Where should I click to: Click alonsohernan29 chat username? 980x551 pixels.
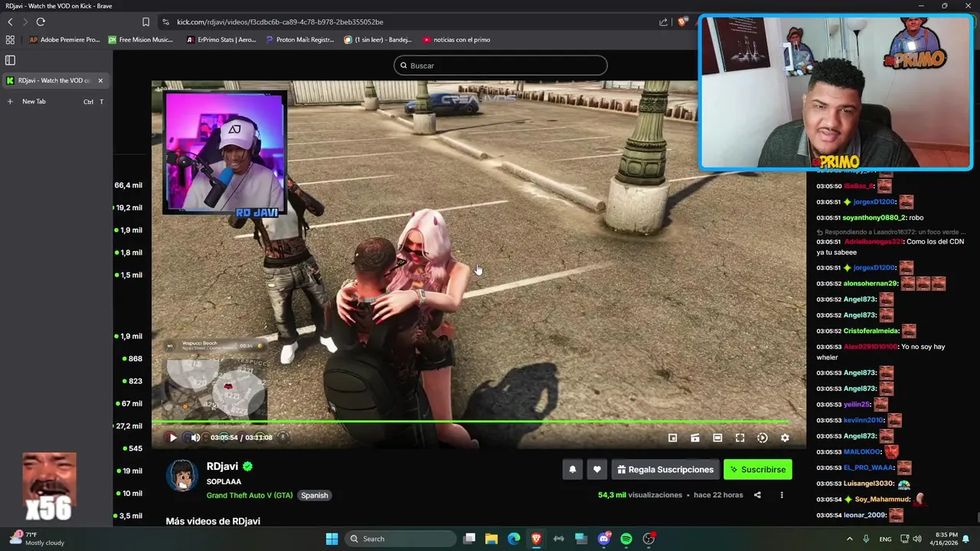click(871, 283)
